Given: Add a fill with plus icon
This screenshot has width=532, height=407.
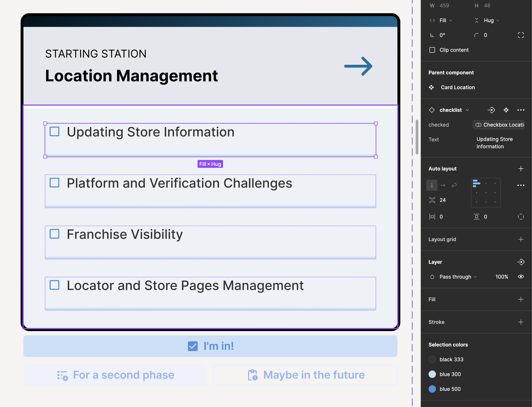Looking at the screenshot, I should coord(521,299).
